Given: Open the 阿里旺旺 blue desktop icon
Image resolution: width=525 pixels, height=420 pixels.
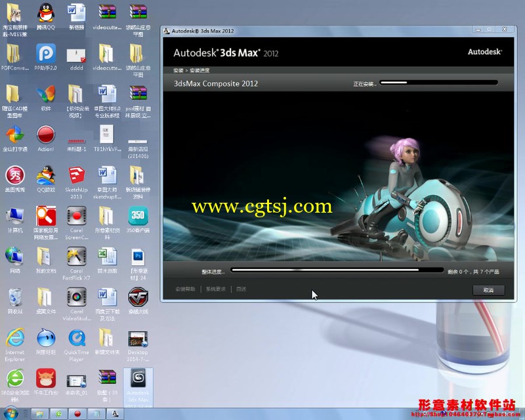Looking at the screenshot, I should [x=45, y=342].
